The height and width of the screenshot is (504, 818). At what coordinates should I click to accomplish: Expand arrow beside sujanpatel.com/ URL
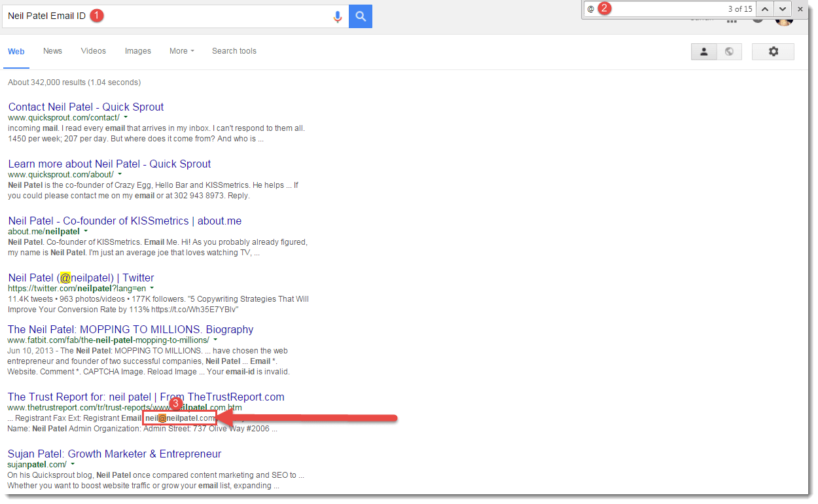tap(73, 464)
